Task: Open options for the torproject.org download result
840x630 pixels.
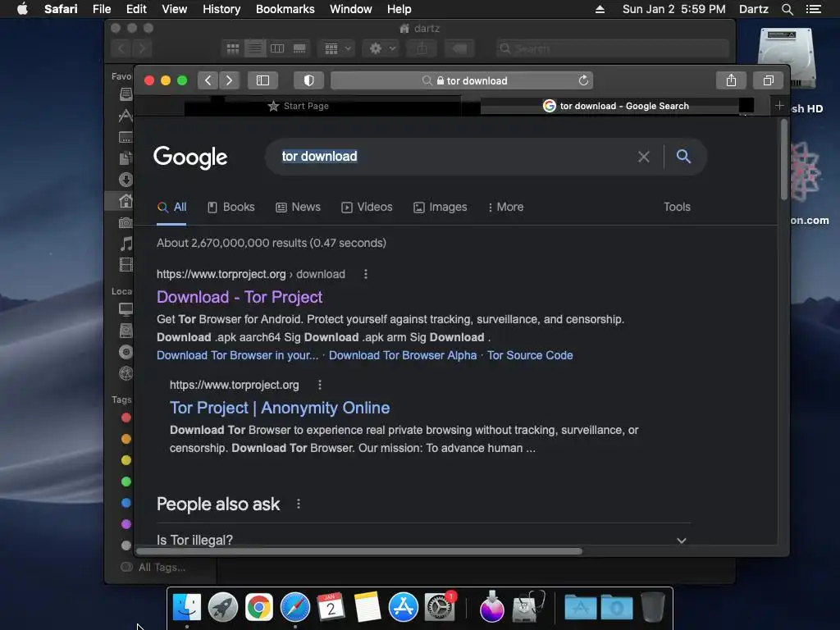Action: click(366, 274)
